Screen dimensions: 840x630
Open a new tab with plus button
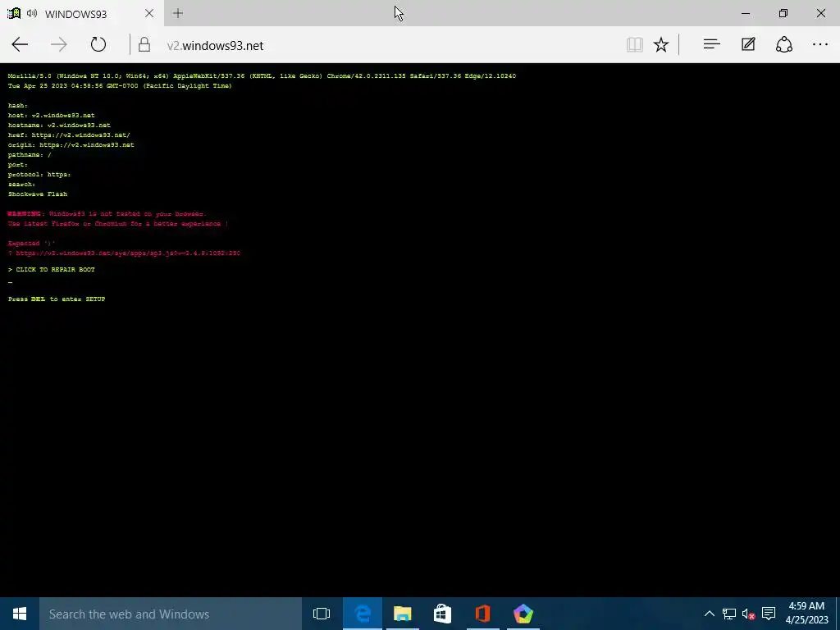coord(178,13)
